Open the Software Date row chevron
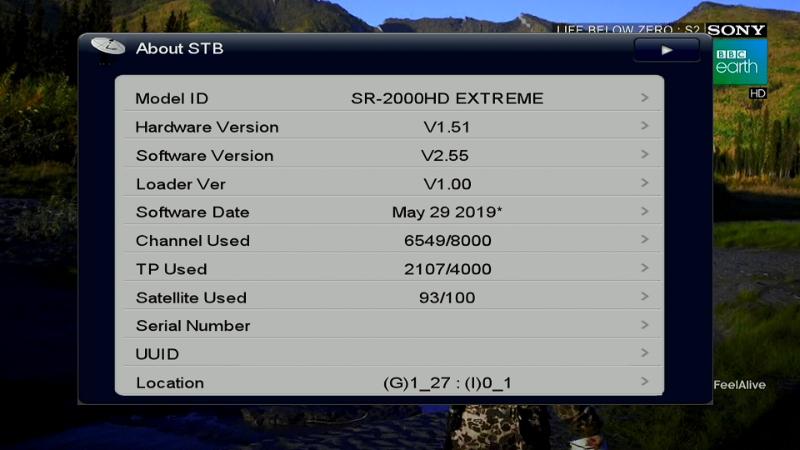This screenshot has height=450, width=800. 645,211
